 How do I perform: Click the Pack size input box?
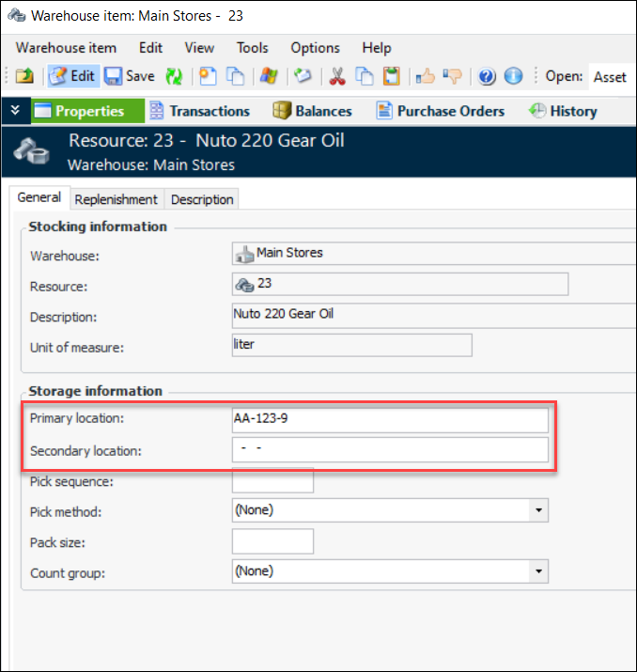pos(272,541)
